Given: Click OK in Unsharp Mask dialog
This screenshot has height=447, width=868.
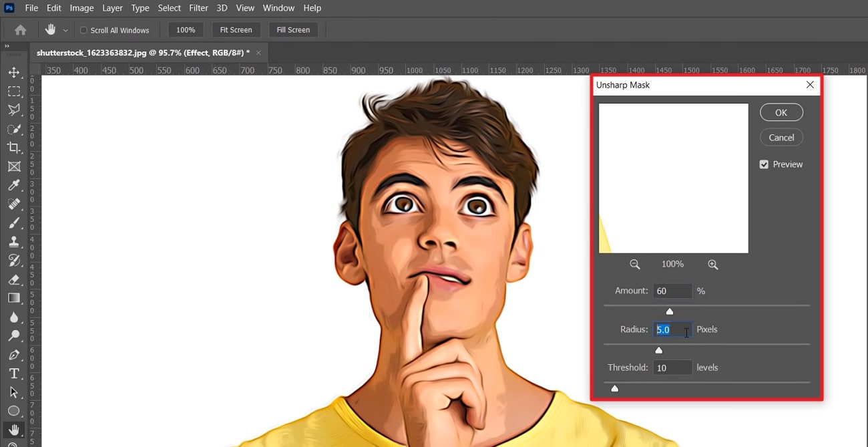Looking at the screenshot, I should (781, 113).
